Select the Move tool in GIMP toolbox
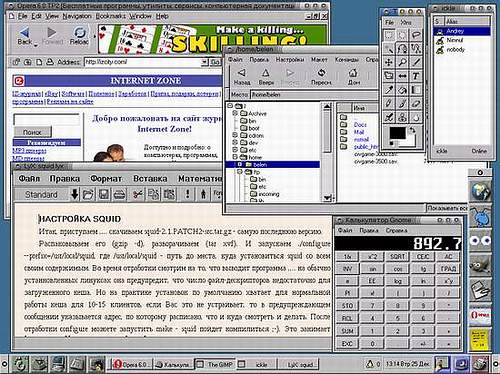This screenshot has width=500, height=374. (x=389, y=62)
